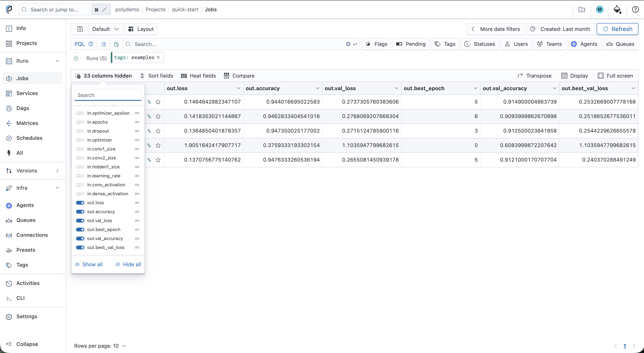The width and height of the screenshot is (644, 353).
Task: Click run kind icon in fourth row
Action: (x=149, y=146)
